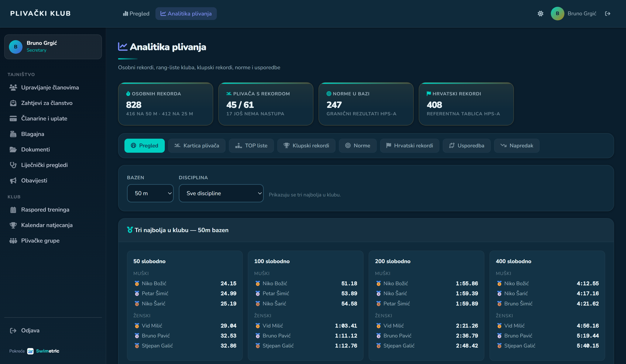
Task: Click the Hrvatski rekordi 408 card
Action: click(466, 104)
